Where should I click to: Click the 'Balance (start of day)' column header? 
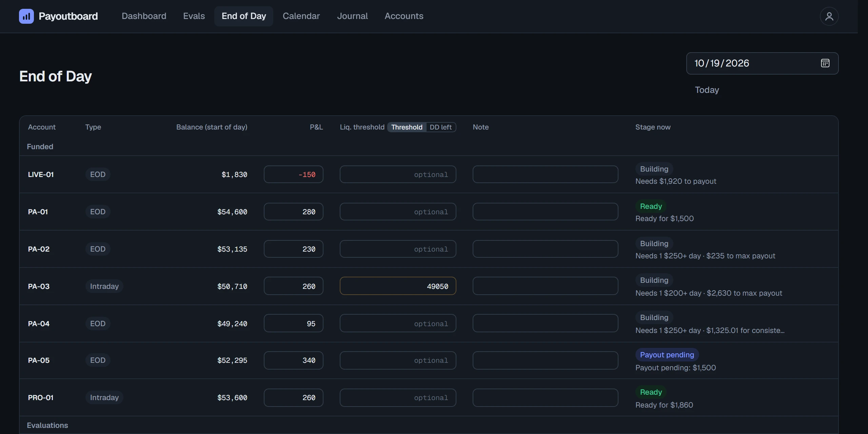coord(212,127)
